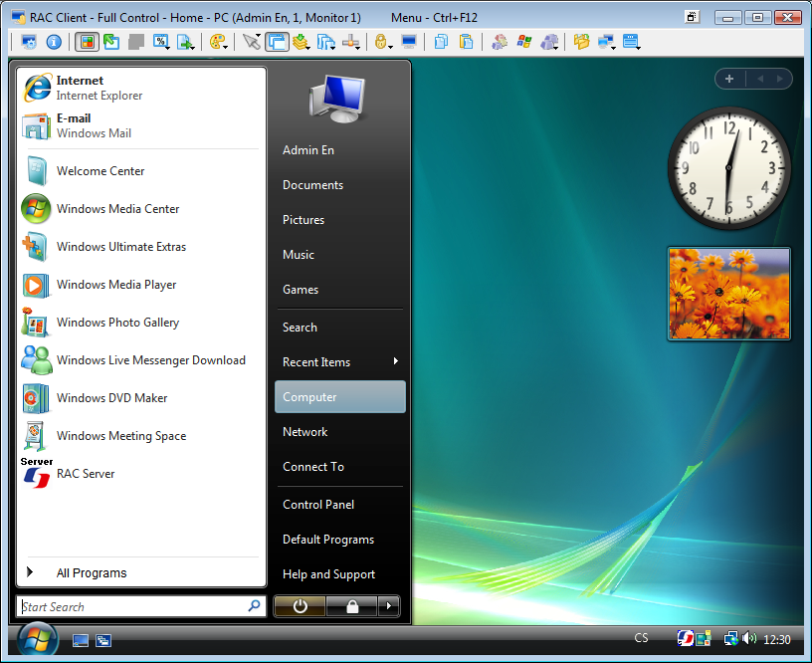Toggle the monitor screen toolbar button
Image resolution: width=812 pixels, height=663 pixels.
408,42
